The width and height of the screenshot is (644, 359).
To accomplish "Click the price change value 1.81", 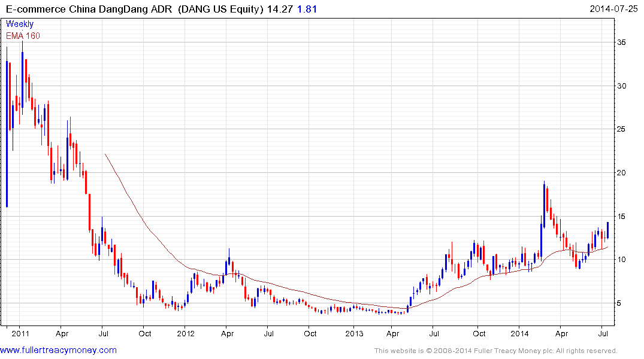I will coord(307,9).
